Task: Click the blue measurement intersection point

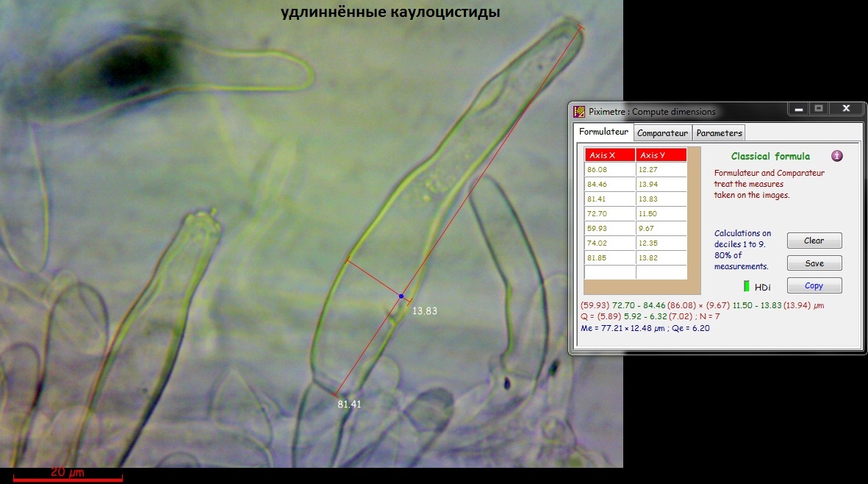Action: [x=401, y=296]
